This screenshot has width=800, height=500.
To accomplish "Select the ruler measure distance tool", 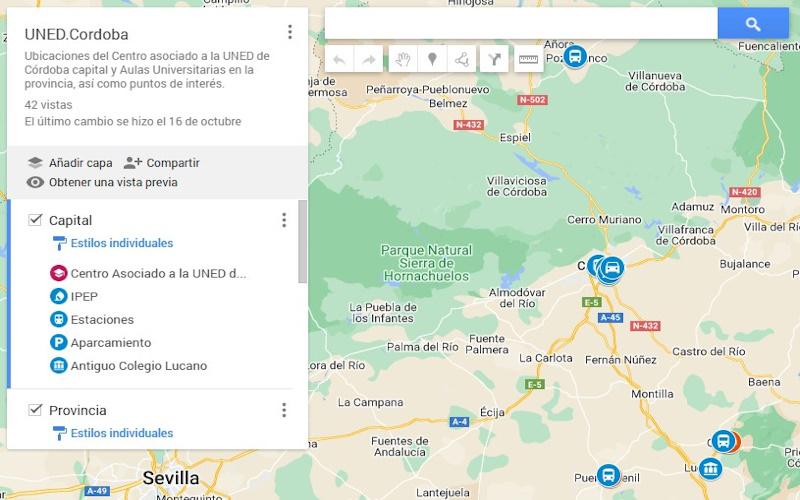I will [x=528, y=60].
